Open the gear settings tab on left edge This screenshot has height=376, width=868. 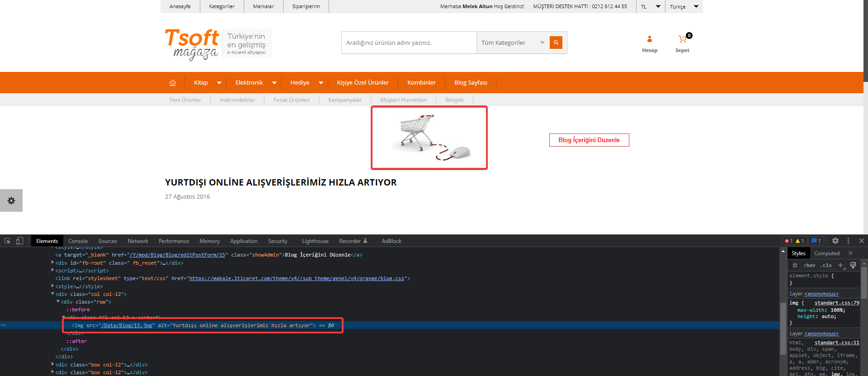(11, 200)
